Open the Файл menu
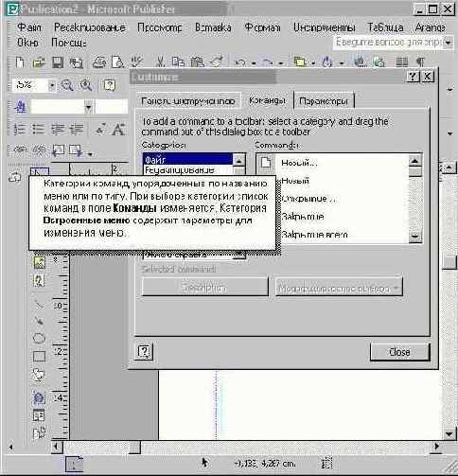 [29, 27]
